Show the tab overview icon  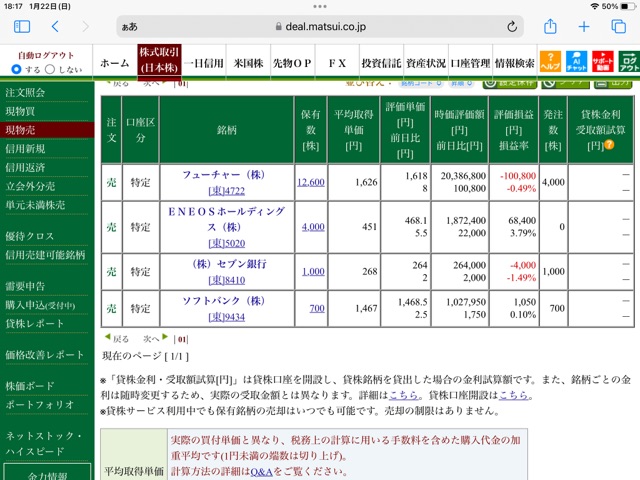(x=618, y=27)
